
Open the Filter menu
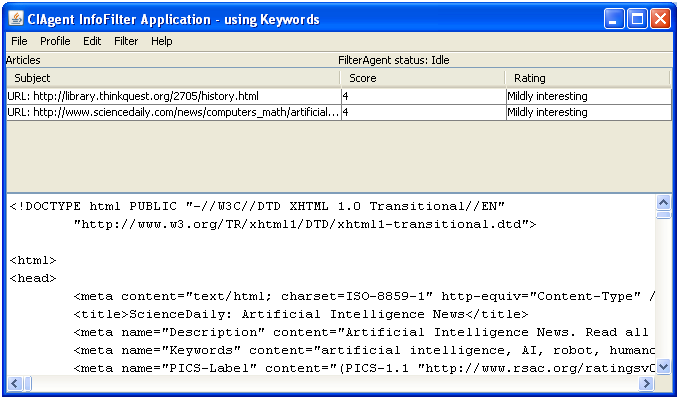126,41
